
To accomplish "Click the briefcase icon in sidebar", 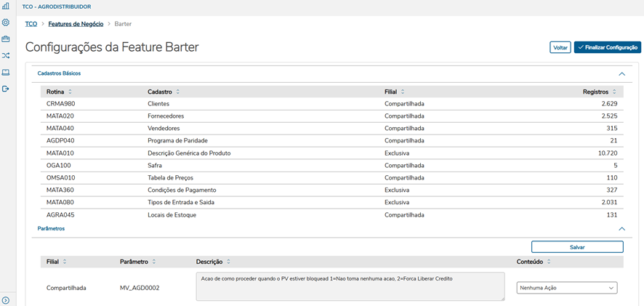I will (x=6, y=39).
